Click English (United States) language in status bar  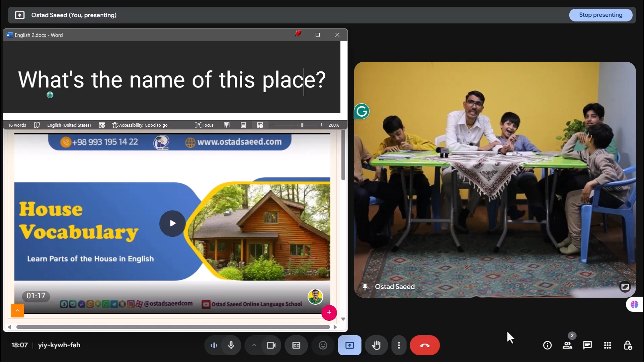(x=69, y=125)
